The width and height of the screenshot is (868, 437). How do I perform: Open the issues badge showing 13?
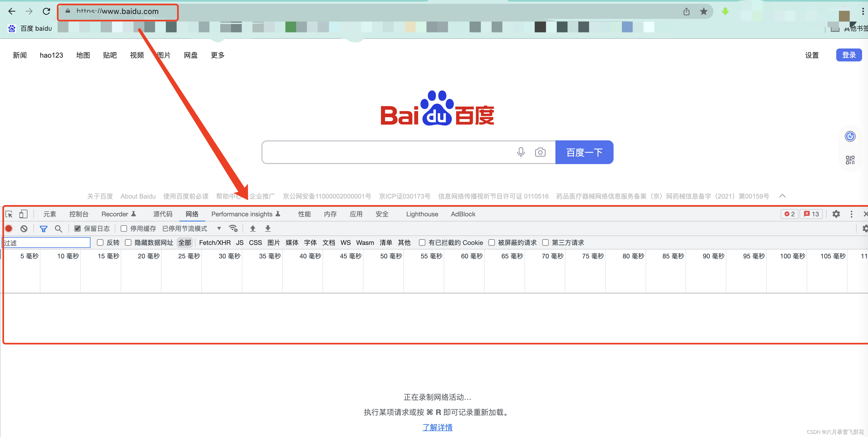[811, 214]
